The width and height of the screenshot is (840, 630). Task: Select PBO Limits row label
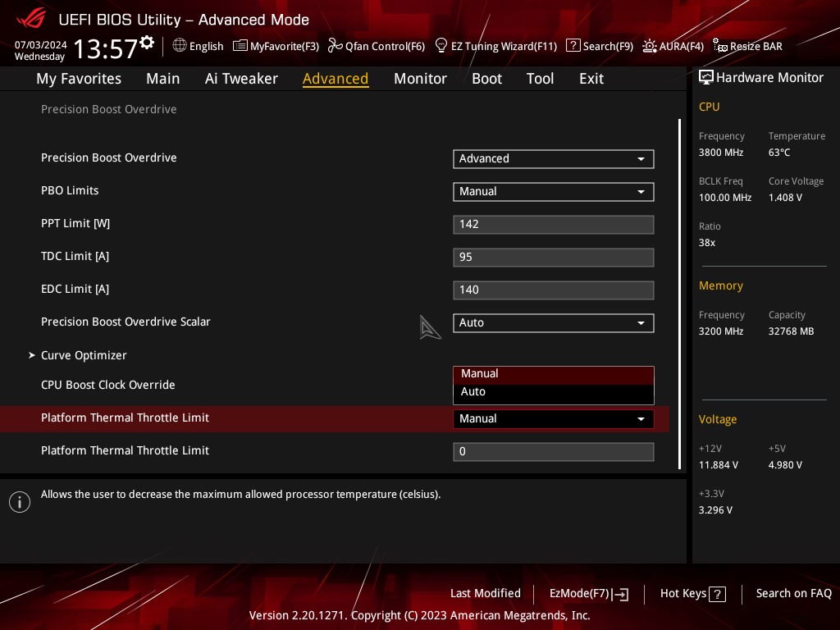pos(70,190)
